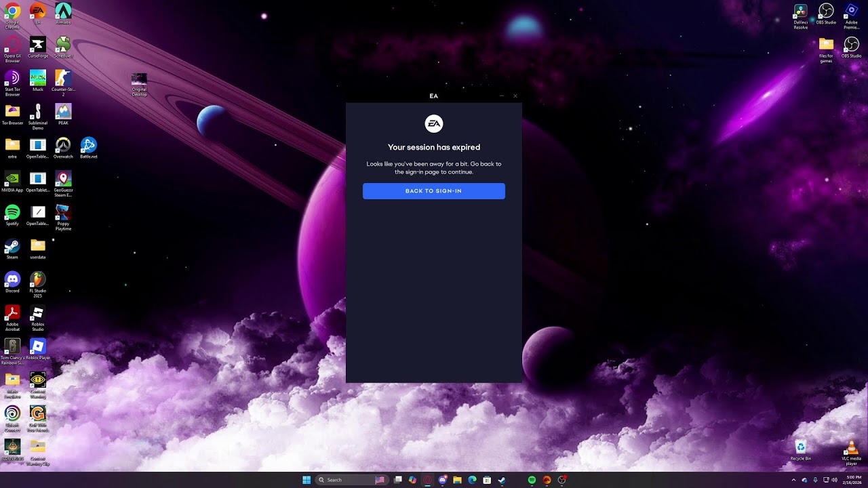Select the 'extra' folder on desktop

[12, 148]
